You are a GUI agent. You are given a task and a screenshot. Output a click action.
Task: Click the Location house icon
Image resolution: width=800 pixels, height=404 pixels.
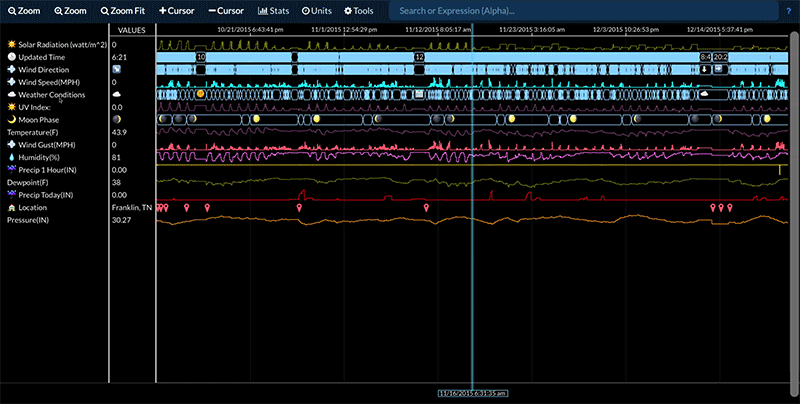pyautogui.click(x=11, y=206)
